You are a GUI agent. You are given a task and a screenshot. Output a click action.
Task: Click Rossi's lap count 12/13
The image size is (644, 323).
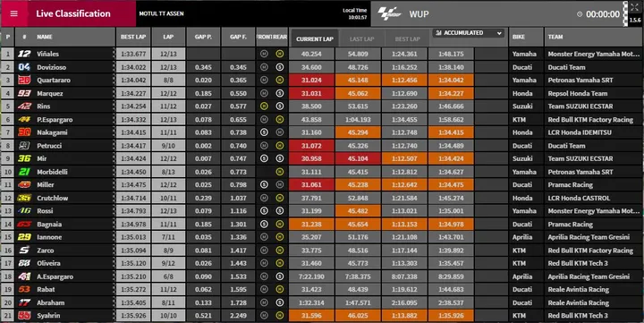pos(168,211)
